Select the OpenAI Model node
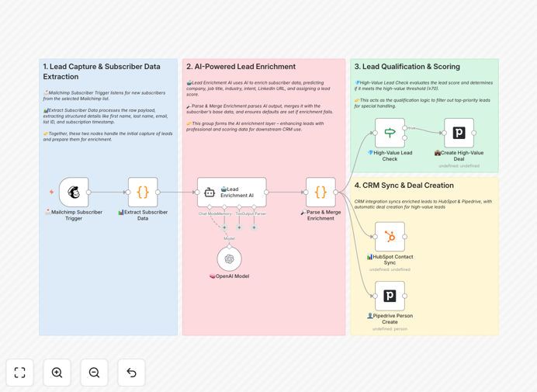 coord(230,258)
